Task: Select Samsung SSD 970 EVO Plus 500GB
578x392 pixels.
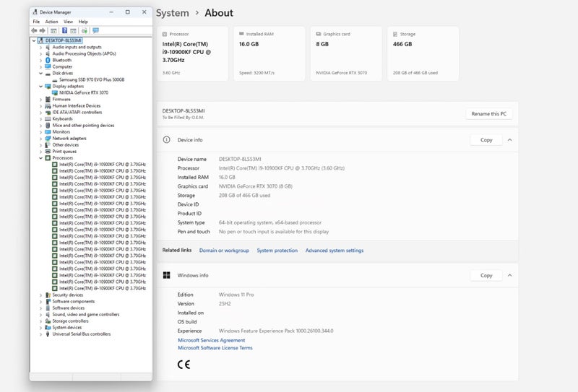Action: 92,79
